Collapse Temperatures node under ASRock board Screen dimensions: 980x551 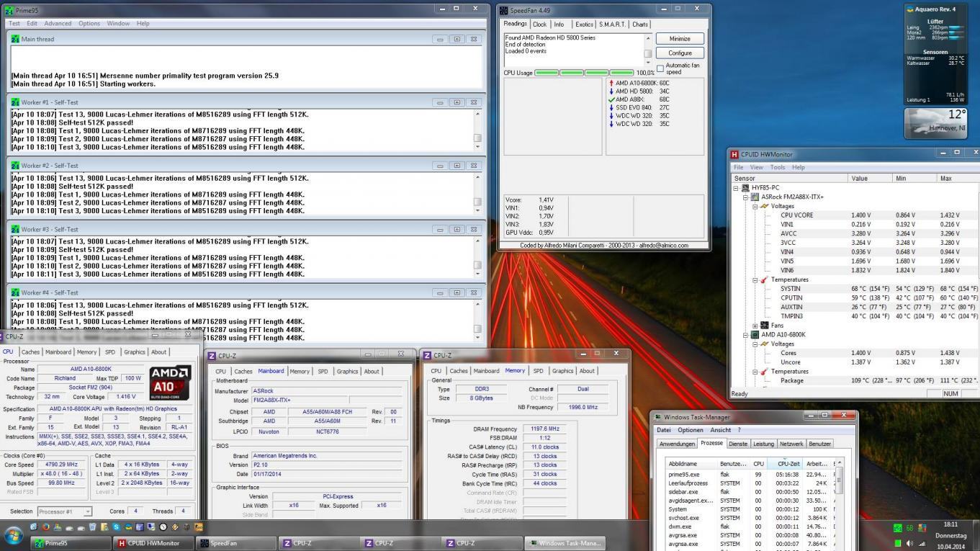(755, 279)
